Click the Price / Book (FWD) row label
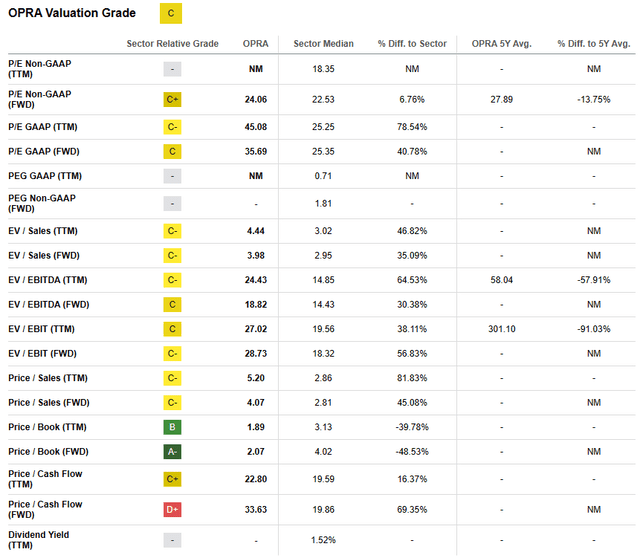This screenshot has height=558, width=640. pos(48,451)
